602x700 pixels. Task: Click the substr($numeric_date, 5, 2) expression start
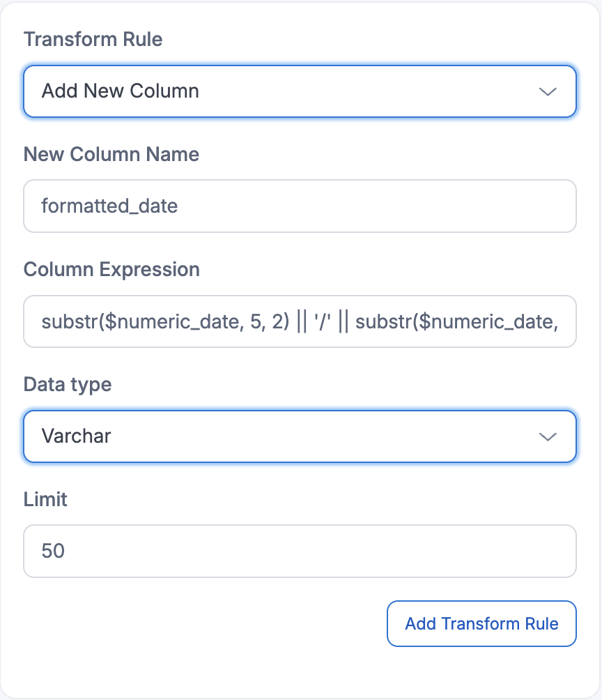coord(165,321)
